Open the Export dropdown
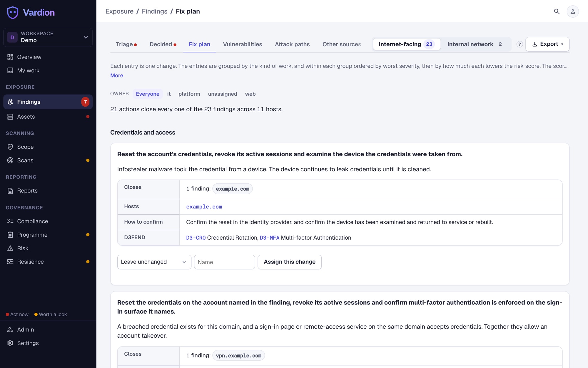588x368 pixels. [x=547, y=44]
